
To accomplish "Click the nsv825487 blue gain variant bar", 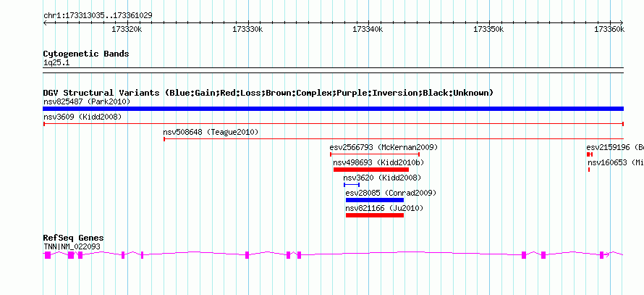I will [x=333, y=109].
